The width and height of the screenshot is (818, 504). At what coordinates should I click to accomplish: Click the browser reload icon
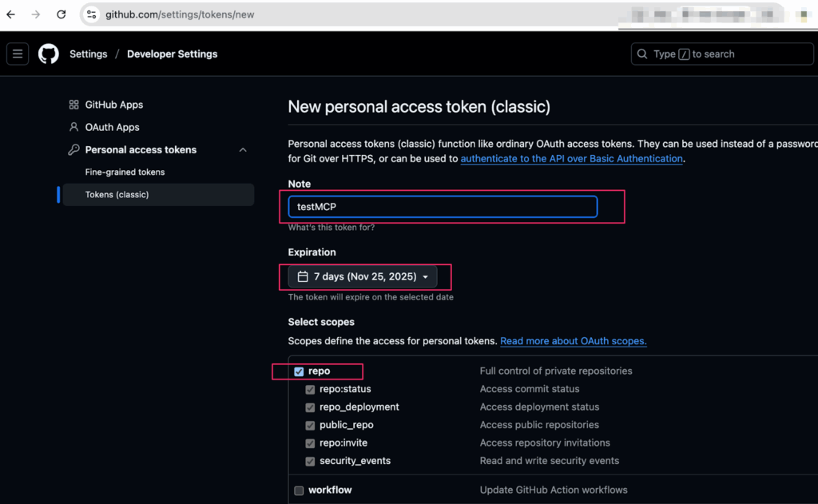61,14
